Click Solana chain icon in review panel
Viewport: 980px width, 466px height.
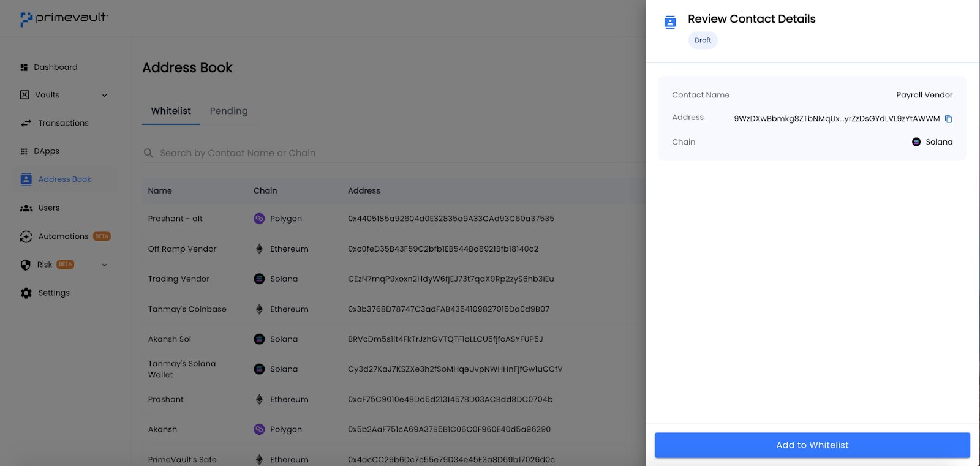(916, 142)
